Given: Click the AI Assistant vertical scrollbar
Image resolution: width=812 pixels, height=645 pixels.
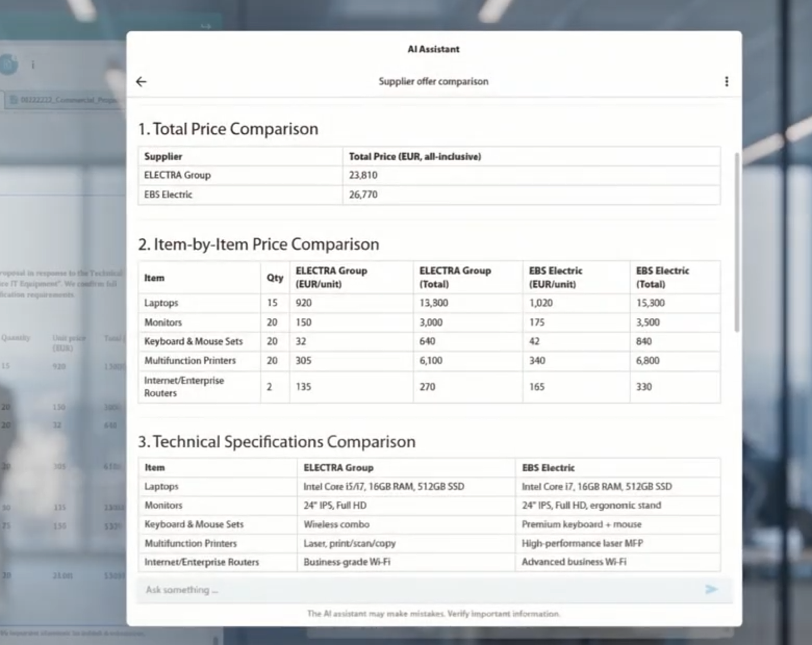Looking at the screenshot, I should tap(737, 242).
